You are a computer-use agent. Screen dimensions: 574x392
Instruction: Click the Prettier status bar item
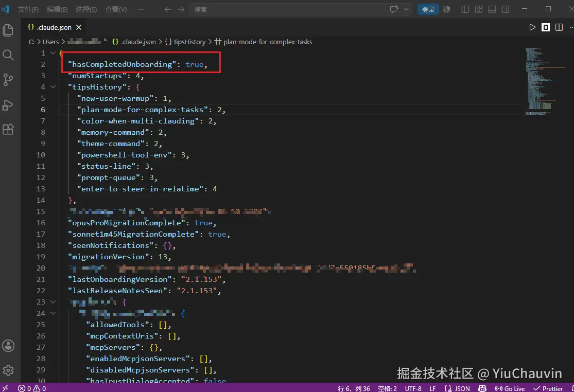(548, 388)
